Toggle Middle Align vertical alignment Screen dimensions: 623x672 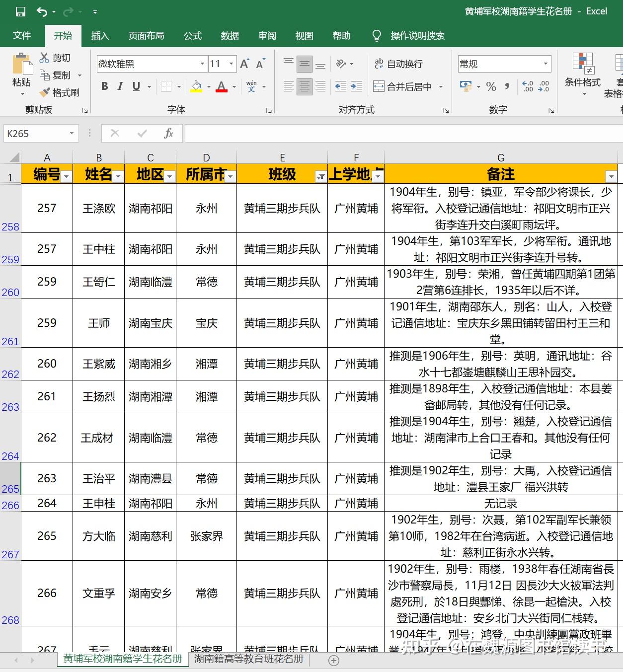tap(305, 64)
